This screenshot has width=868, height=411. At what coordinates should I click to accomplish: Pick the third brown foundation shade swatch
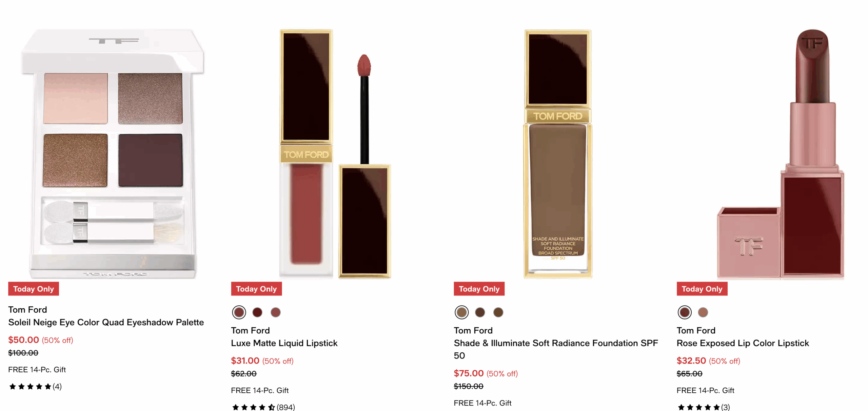pyautogui.click(x=498, y=312)
